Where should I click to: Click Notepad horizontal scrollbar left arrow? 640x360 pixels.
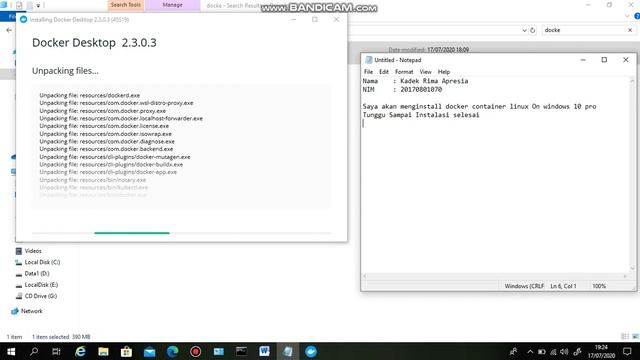[x=365, y=276]
